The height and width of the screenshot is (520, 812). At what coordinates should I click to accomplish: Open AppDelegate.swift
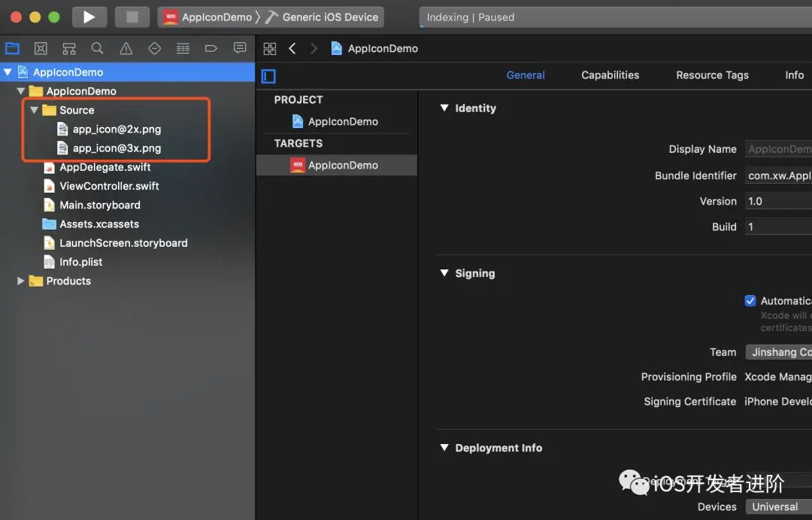[x=97, y=168]
